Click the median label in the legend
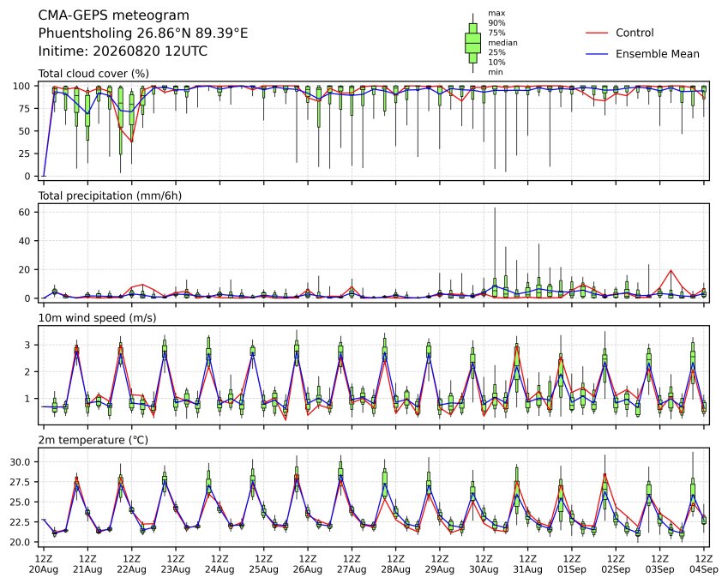 [x=502, y=43]
